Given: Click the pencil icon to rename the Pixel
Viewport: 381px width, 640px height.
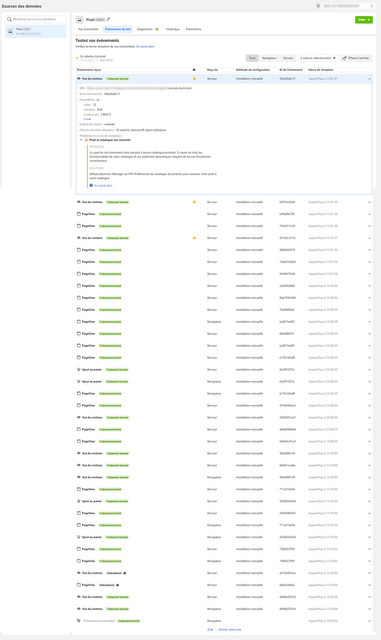Looking at the screenshot, I should [x=108, y=19].
